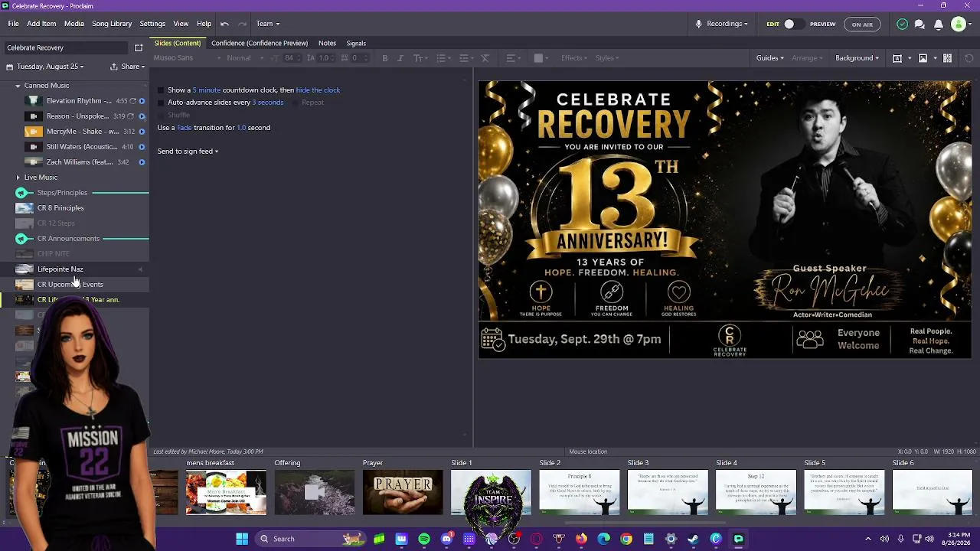The width and height of the screenshot is (980, 551).
Task: Toggle loop icon on Elevation Rhythm item
Action: [132, 101]
